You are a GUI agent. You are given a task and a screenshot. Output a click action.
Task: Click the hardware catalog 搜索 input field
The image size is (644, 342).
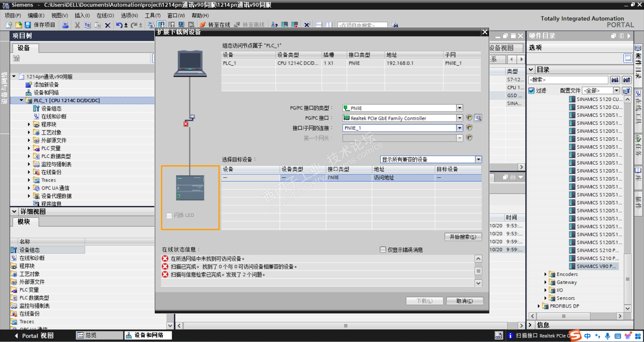pyautogui.click(x=568, y=80)
